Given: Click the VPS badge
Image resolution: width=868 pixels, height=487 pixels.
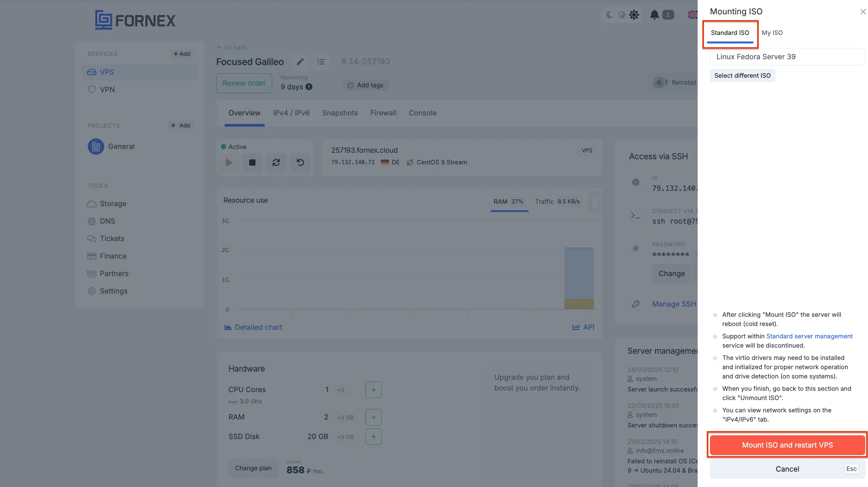Looking at the screenshot, I should tap(587, 150).
